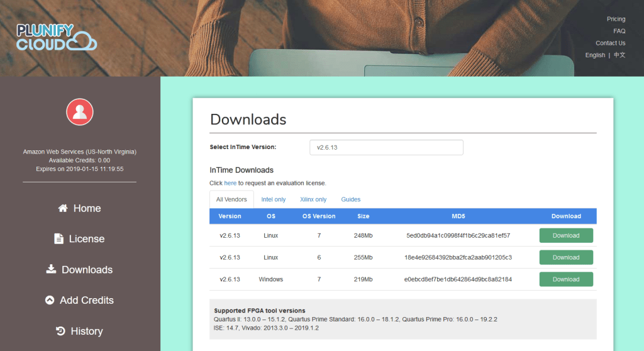Switch to the Intel only tab
The height and width of the screenshot is (351, 644).
(x=273, y=199)
